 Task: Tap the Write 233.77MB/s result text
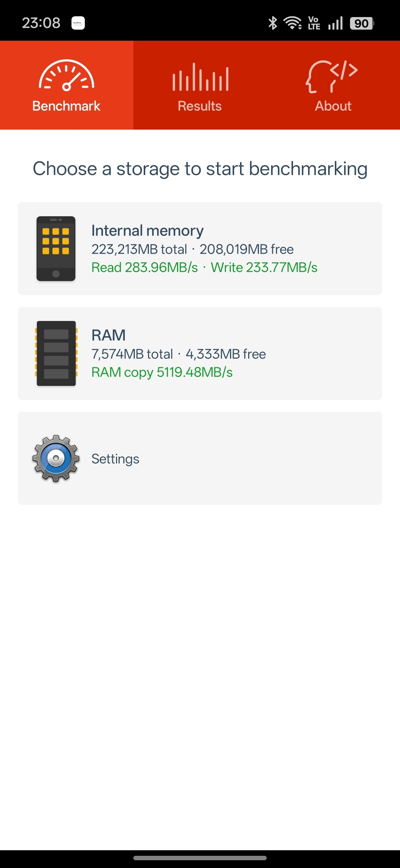click(264, 267)
